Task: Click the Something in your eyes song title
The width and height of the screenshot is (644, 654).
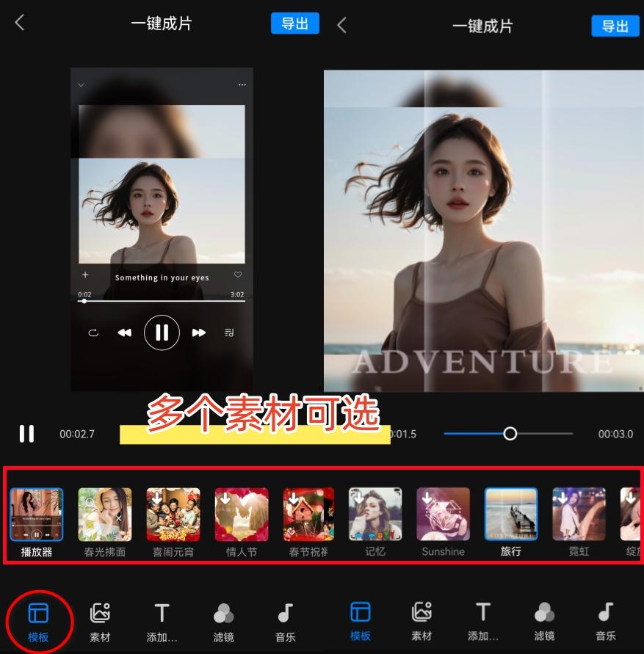Action: tap(162, 277)
